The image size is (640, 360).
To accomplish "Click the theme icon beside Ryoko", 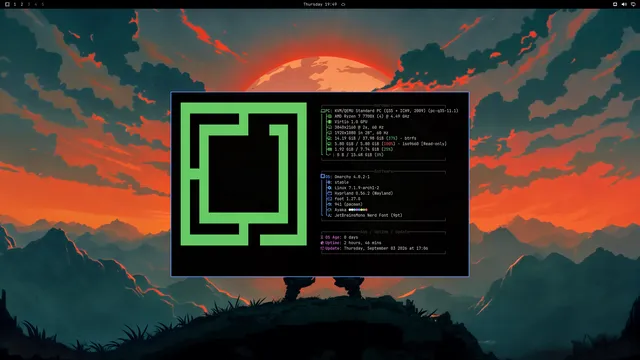I will [329, 210].
